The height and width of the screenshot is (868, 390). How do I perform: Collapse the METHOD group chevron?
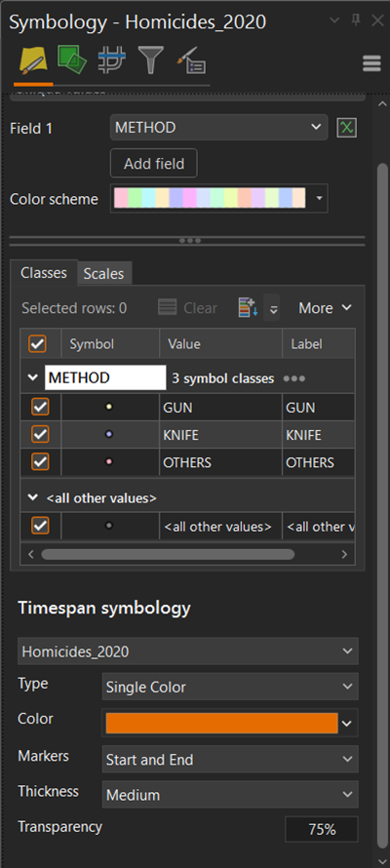coord(32,378)
